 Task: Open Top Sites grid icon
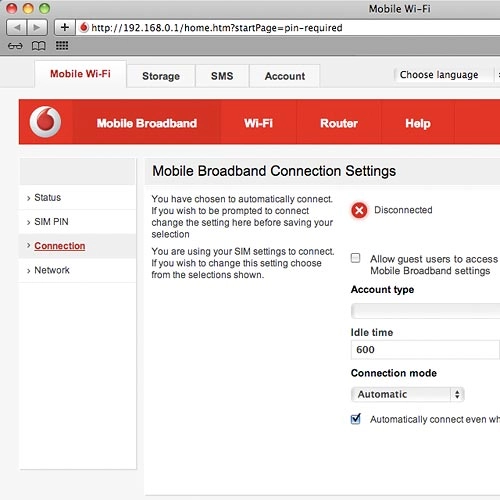(x=62, y=45)
